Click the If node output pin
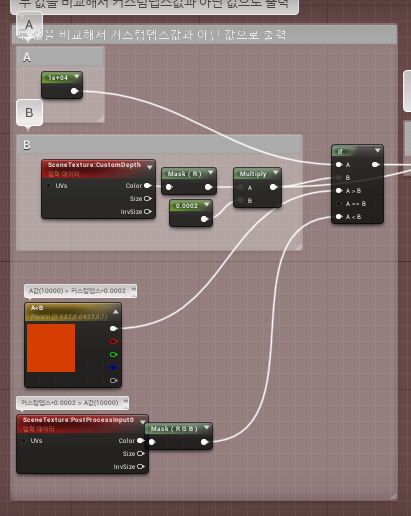 click(x=375, y=164)
